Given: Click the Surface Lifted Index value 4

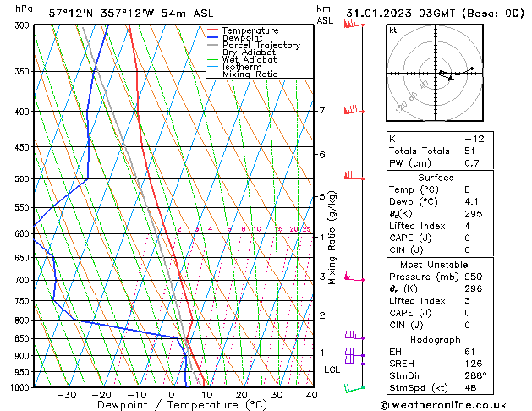Looking at the screenshot, I should (x=468, y=226).
